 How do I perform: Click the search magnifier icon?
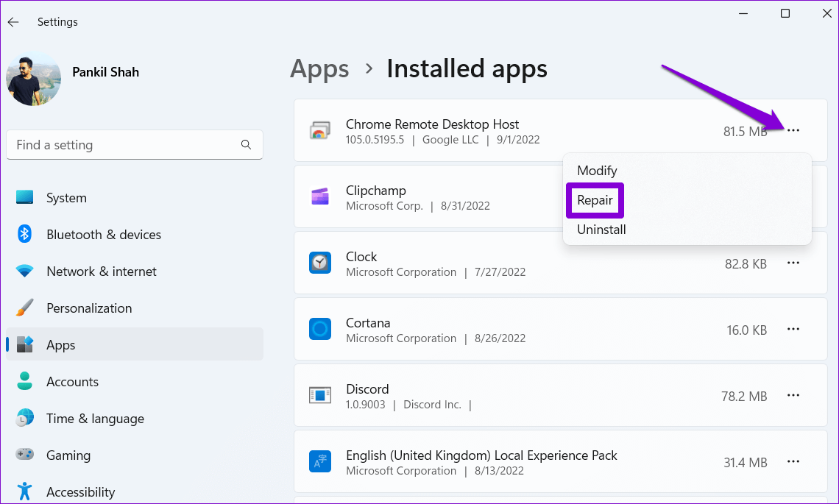pos(246,144)
